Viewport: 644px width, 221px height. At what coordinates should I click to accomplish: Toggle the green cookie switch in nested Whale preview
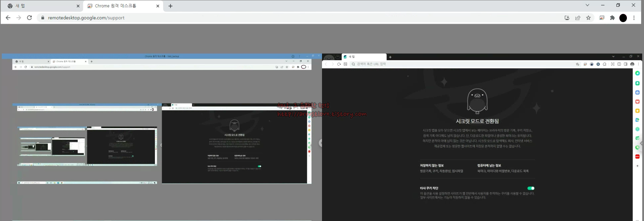[x=260, y=166]
